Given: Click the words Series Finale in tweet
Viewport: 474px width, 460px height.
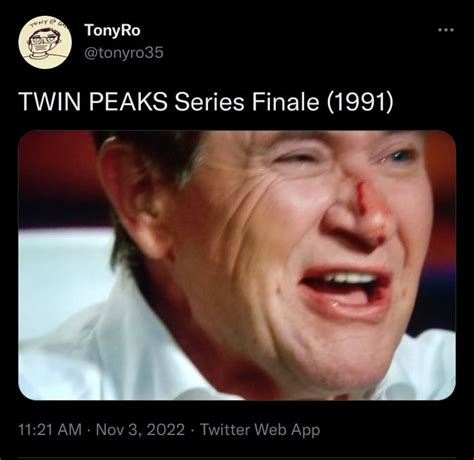Looking at the screenshot, I should tap(247, 101).
